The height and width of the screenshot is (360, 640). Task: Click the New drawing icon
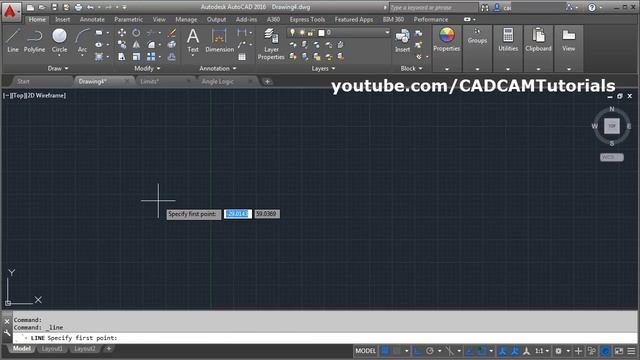click(30, 7)
